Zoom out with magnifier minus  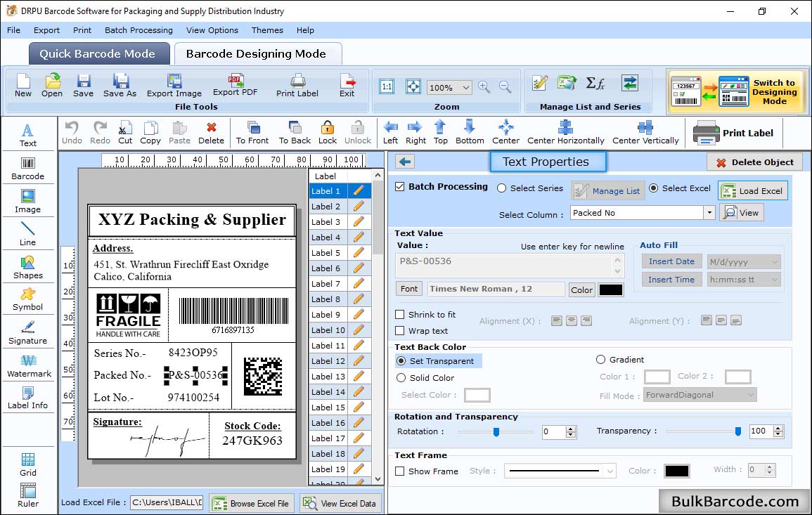(x=505, y=87)
